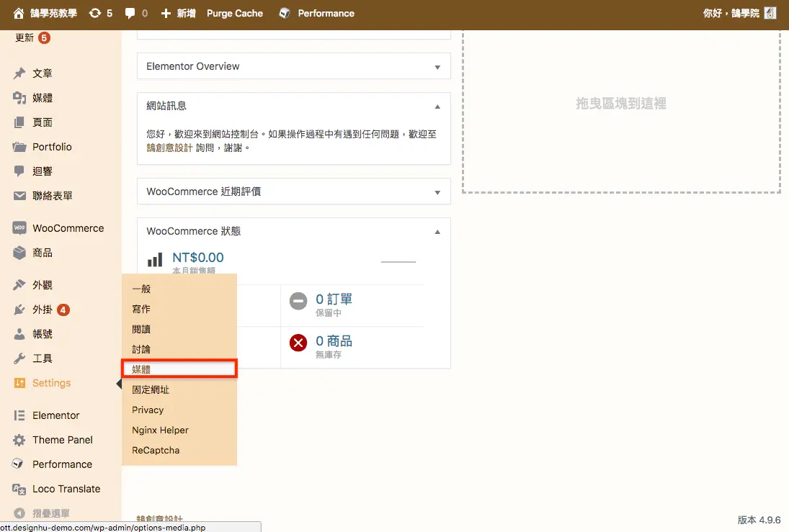This screenshot has height=532, width=789.
Task: Click the Loco Translate icon
Action: coord(19,489)
